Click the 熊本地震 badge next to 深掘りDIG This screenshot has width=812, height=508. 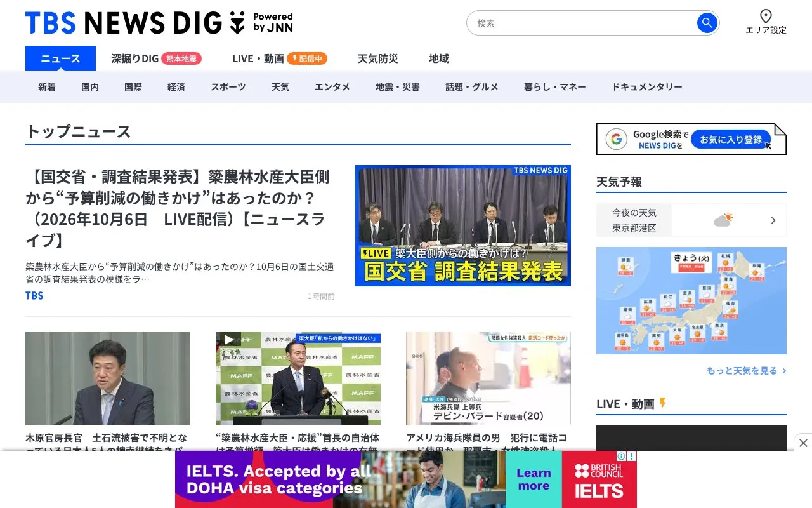click(x=181, y=58)
